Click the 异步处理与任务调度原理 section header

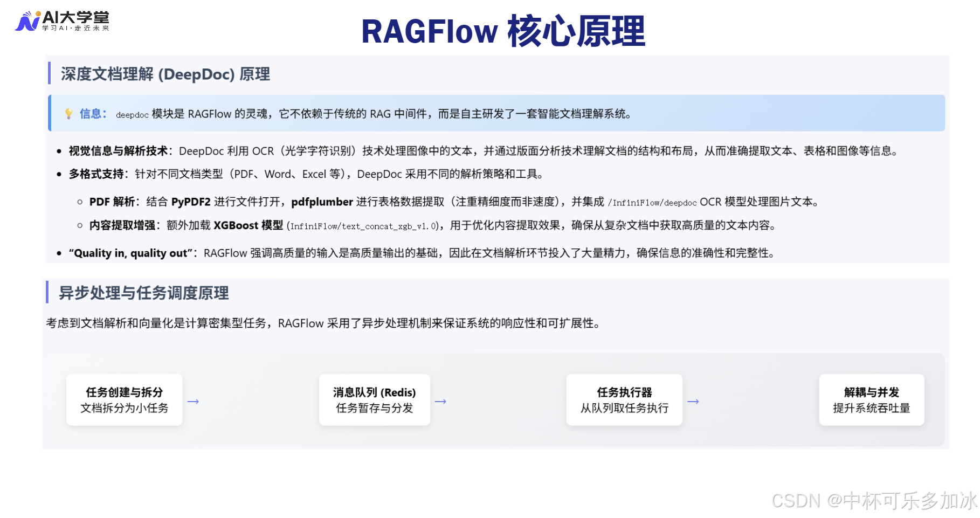[x=144, y=294]
